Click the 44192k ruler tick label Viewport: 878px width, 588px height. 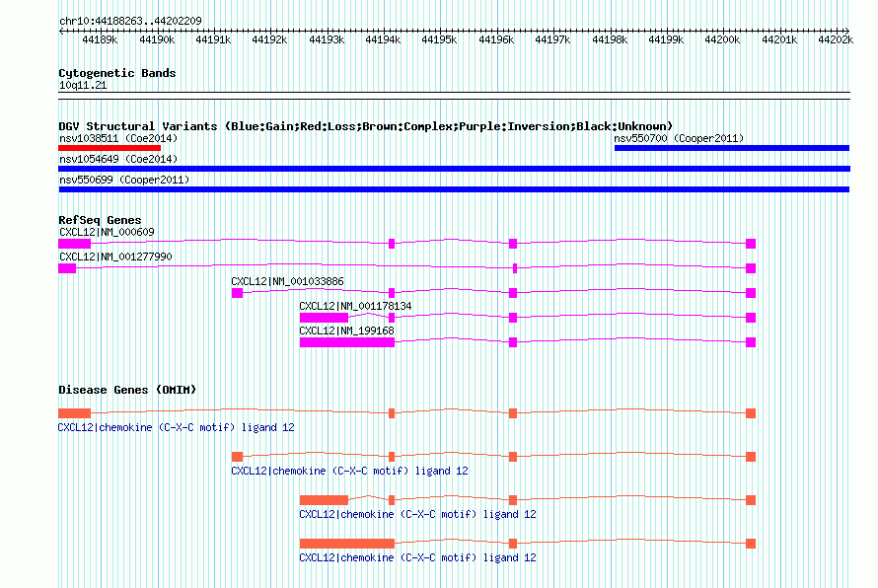[269, 39]
